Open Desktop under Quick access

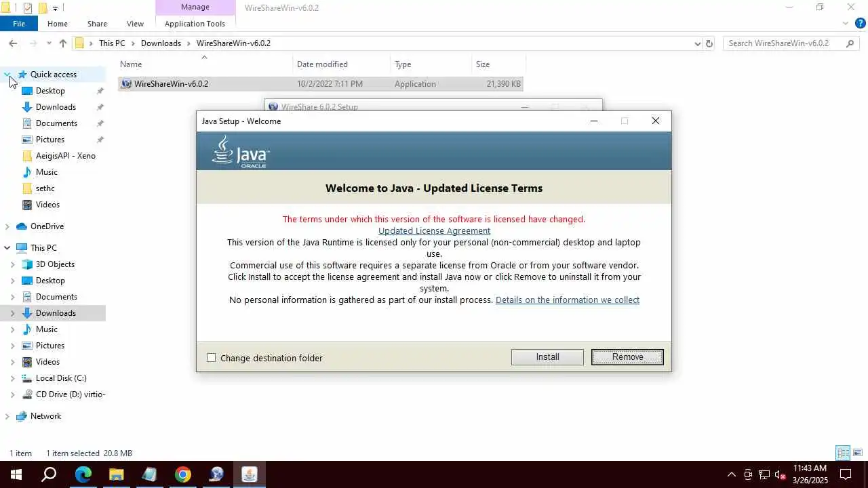coord(50,91)
